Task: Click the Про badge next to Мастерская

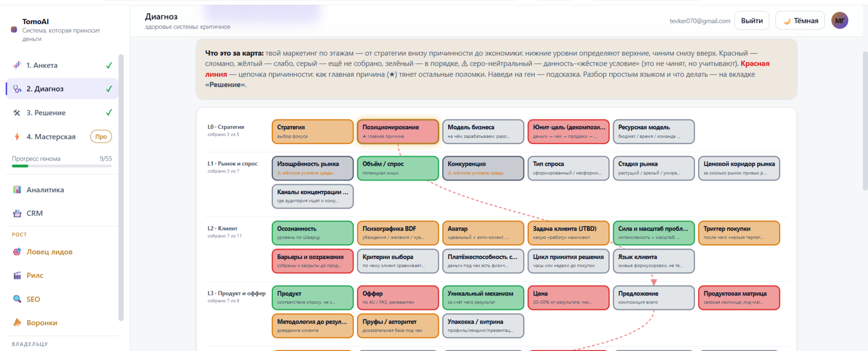Action: click(101, 137)
